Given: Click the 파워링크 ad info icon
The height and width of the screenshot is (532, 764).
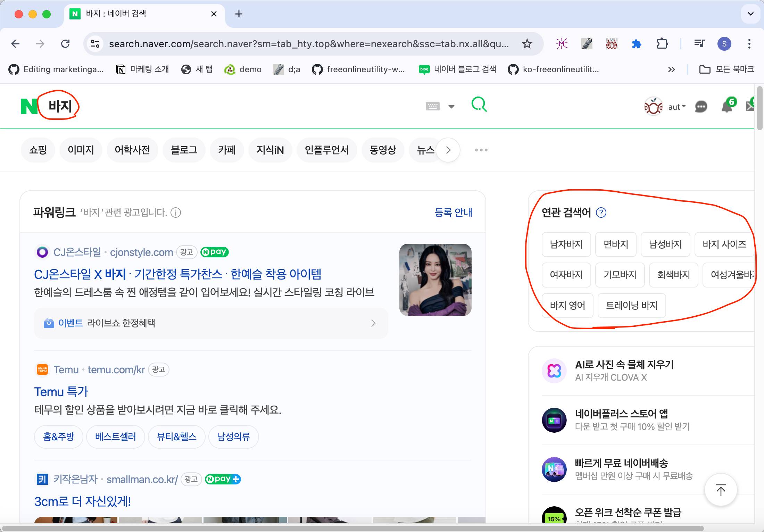Looking at the screenshot, I should tap(176, 213).
